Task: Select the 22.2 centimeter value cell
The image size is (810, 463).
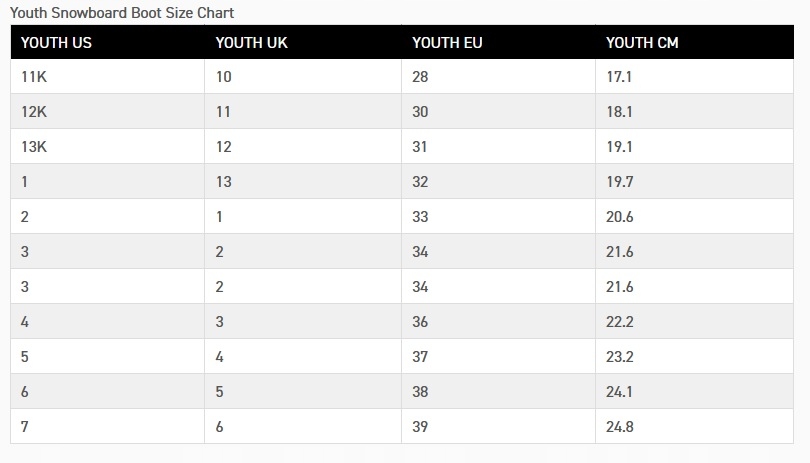Action: (x=620, y=322)
